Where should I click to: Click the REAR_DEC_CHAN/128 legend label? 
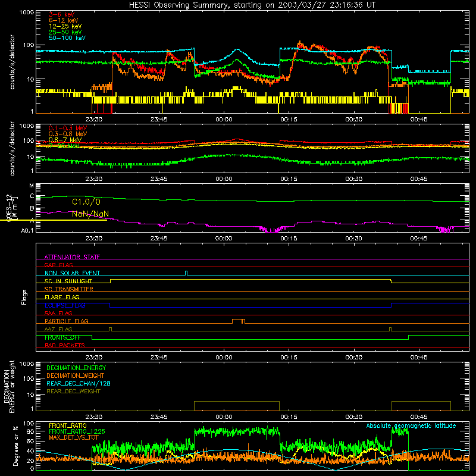pos(79,383)
